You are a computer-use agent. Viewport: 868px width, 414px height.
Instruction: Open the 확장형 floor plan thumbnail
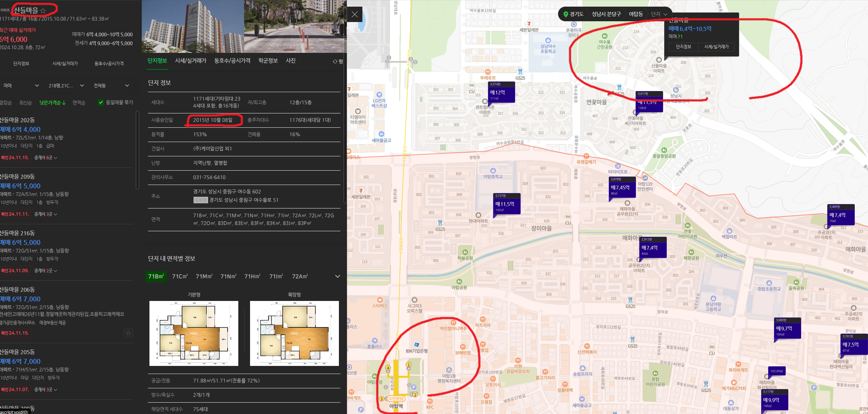point(294,333)
